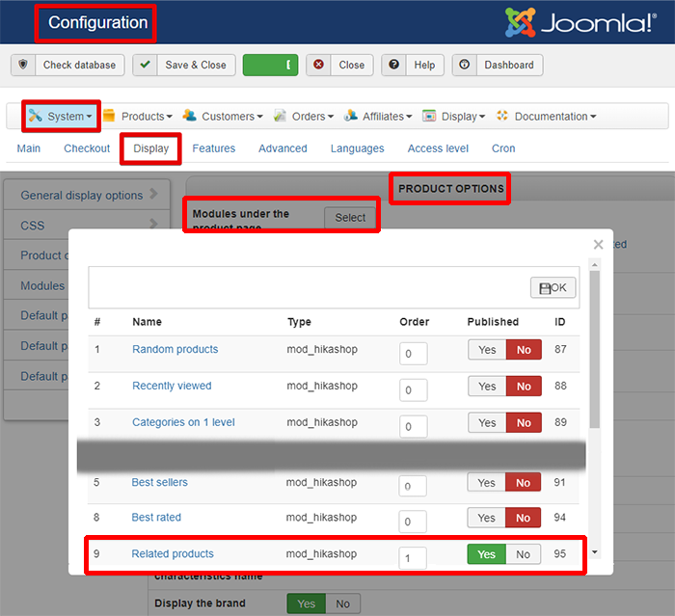Set Random products published to Yes
Viewport: 675px width, 616px height.
[487, 350]
